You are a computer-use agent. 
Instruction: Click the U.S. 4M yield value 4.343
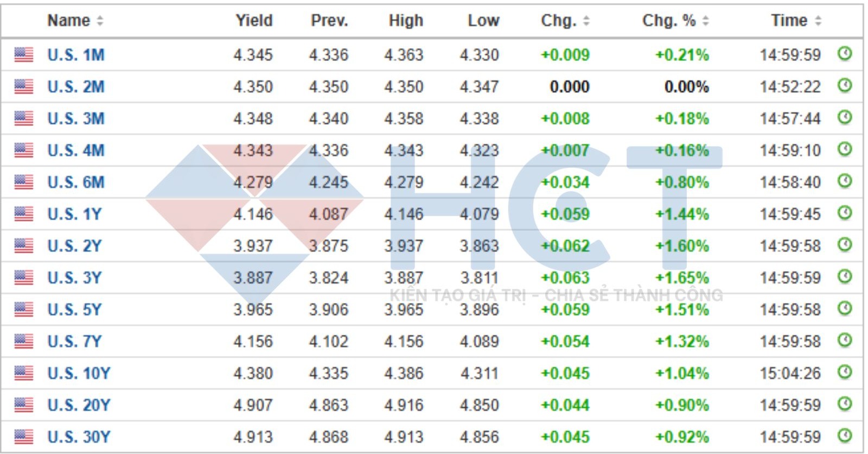coord(253,150)
